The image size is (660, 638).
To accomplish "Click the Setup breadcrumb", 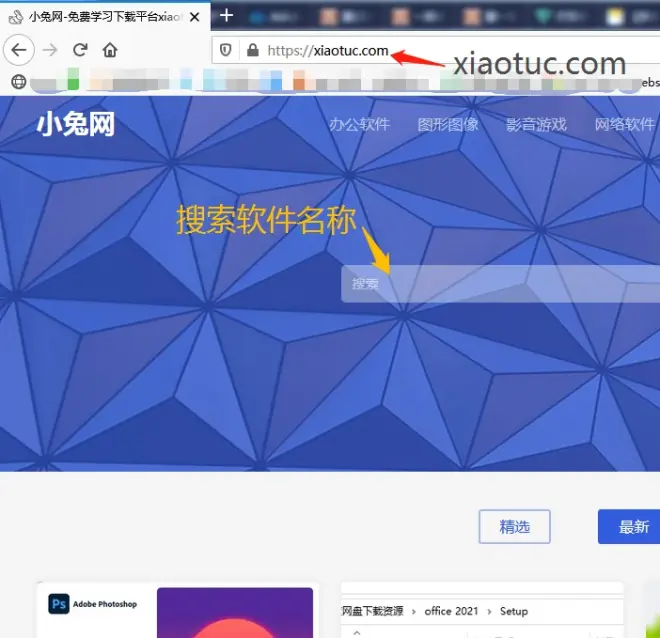I will 514,611.
